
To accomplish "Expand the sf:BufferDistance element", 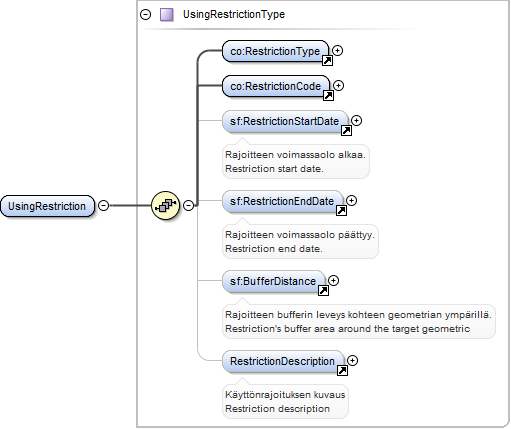I will tap(333, 281).
